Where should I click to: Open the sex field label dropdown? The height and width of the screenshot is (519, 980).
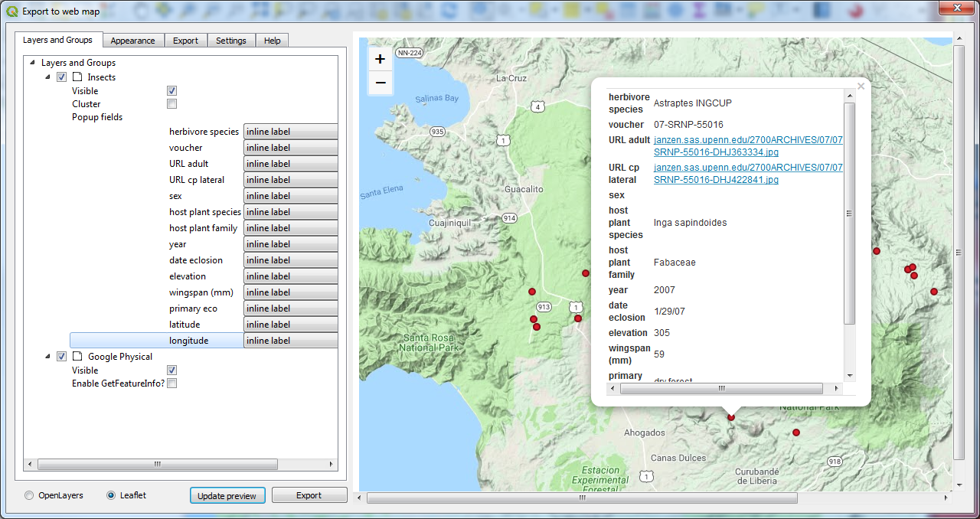pyautogui.click(x=290, y=196)
